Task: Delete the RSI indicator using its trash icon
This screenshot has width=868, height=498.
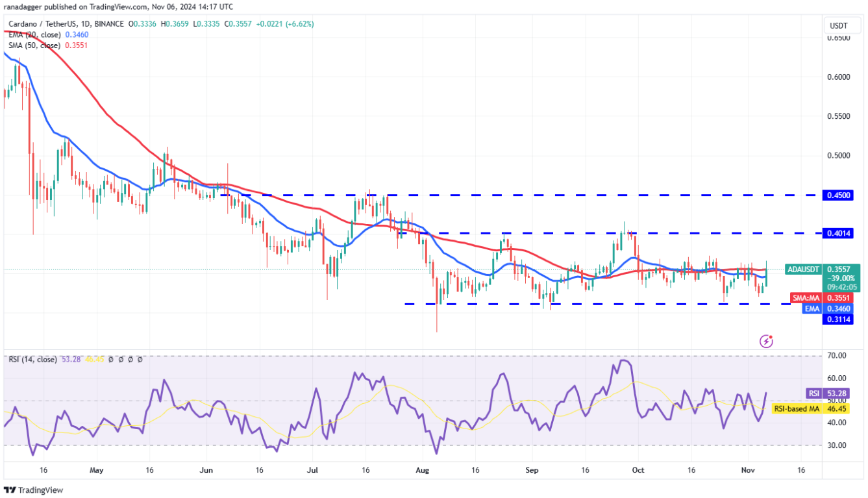Action: [130, 359]
